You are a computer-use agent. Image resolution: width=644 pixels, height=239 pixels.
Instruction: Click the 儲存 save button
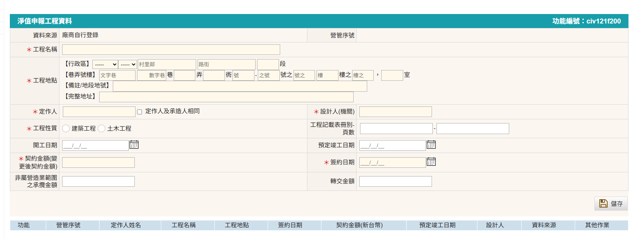[x=611, y=204]
